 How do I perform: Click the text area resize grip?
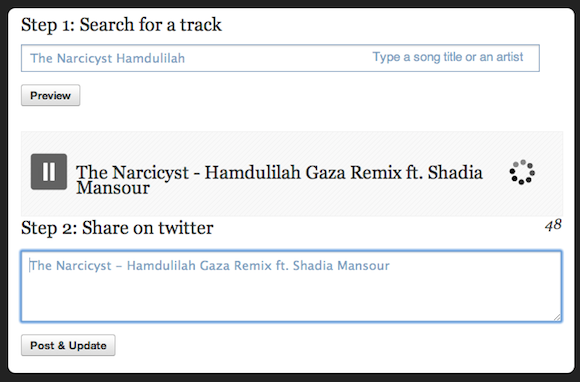tap(557, 317)
